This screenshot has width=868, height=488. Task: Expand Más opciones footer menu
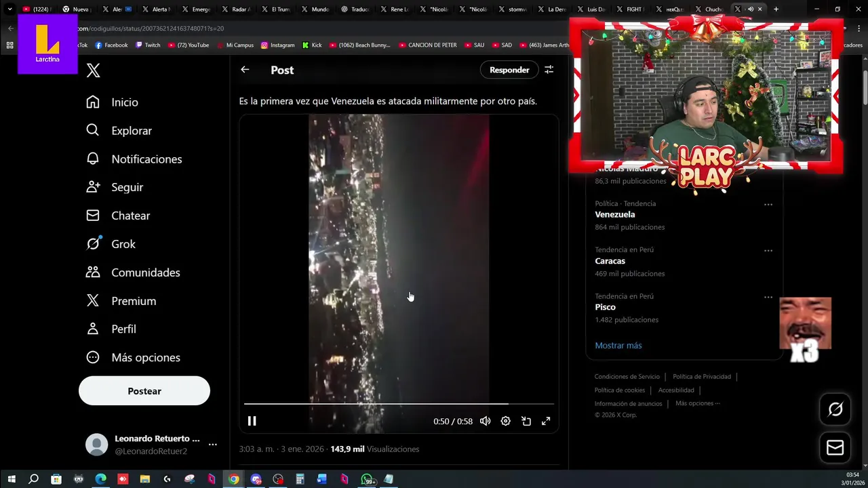coord(698,403)
